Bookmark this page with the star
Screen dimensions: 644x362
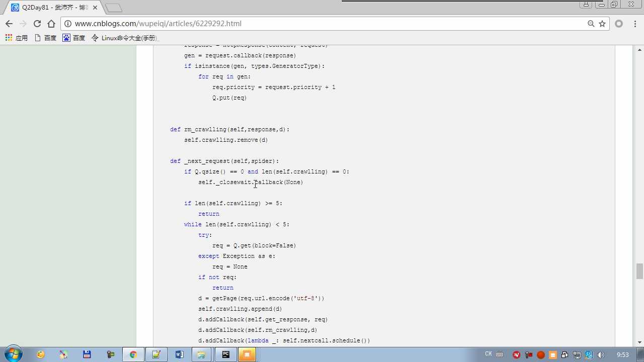602,24
